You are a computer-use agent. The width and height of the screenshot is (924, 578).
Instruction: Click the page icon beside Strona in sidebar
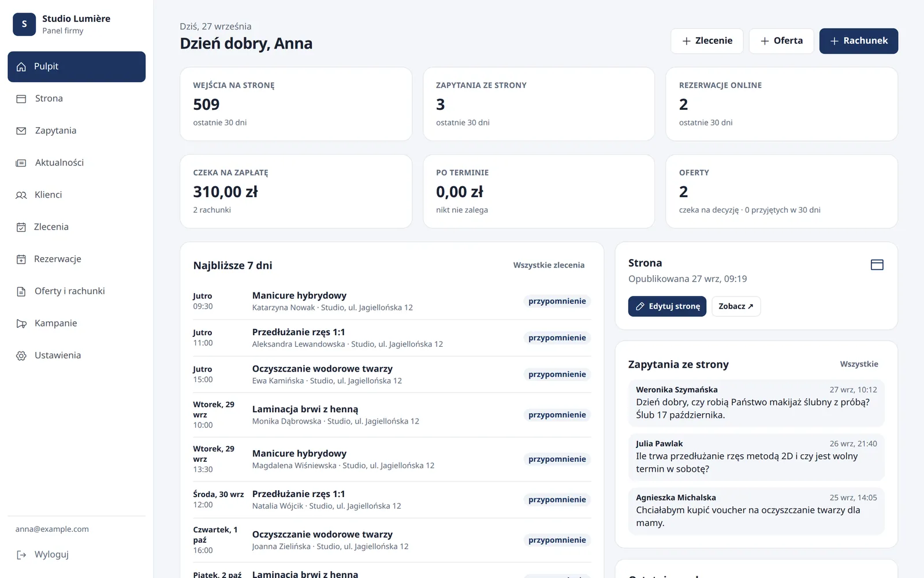click(21, 99)
